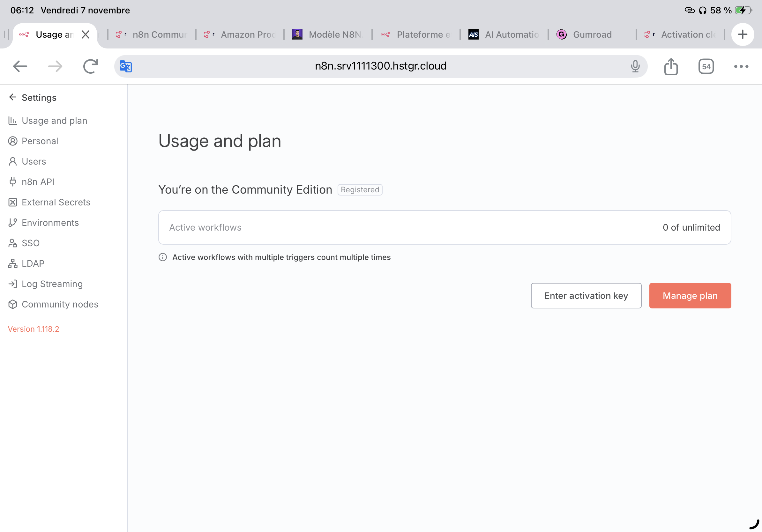This screenshot has height=532, width=762.
Task: Click the Version 1.118.2 link
Action: point(34,329)
